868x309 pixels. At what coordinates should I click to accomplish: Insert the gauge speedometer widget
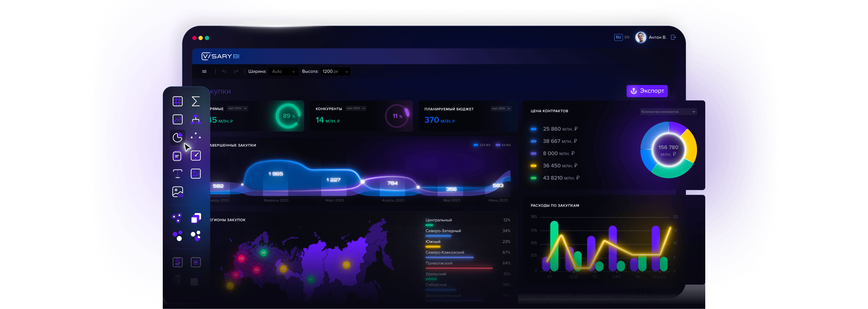[195, 155]
